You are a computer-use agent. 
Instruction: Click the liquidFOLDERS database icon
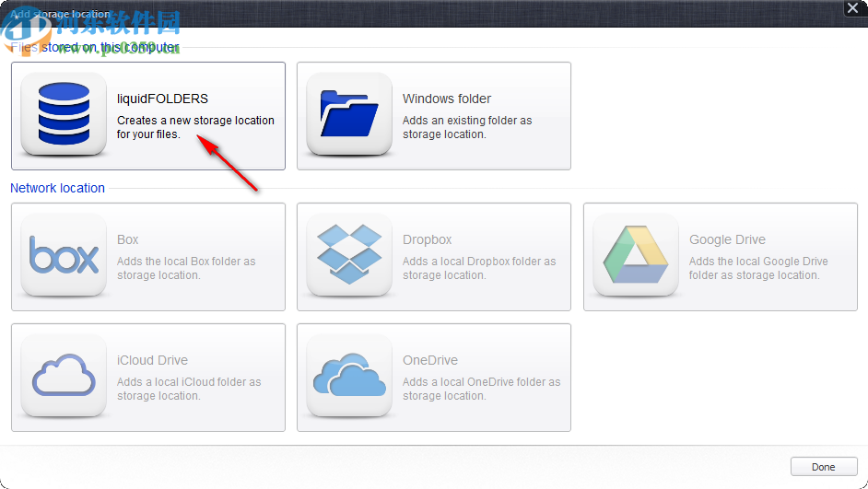click(x=64, y=114)
